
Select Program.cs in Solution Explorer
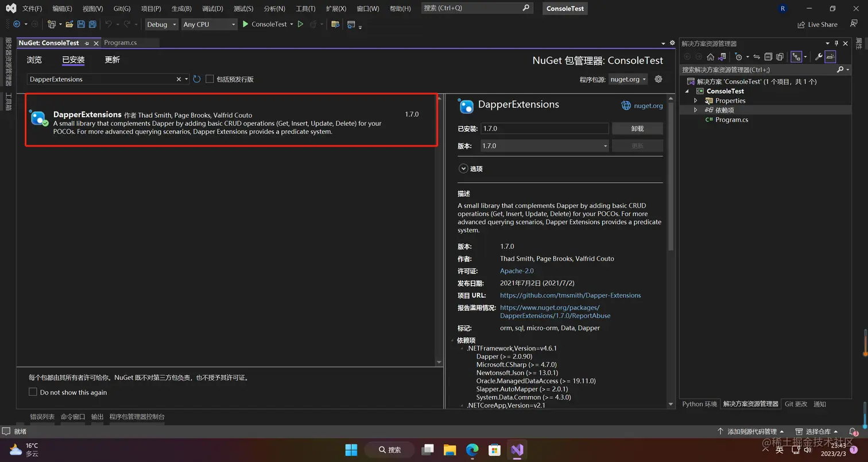point(731,120)
